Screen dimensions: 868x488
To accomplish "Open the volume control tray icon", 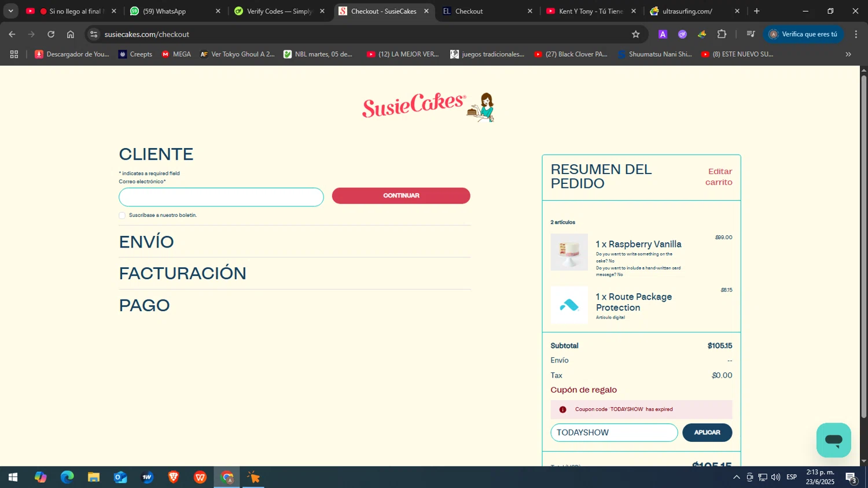I will [x=775, y=477].
